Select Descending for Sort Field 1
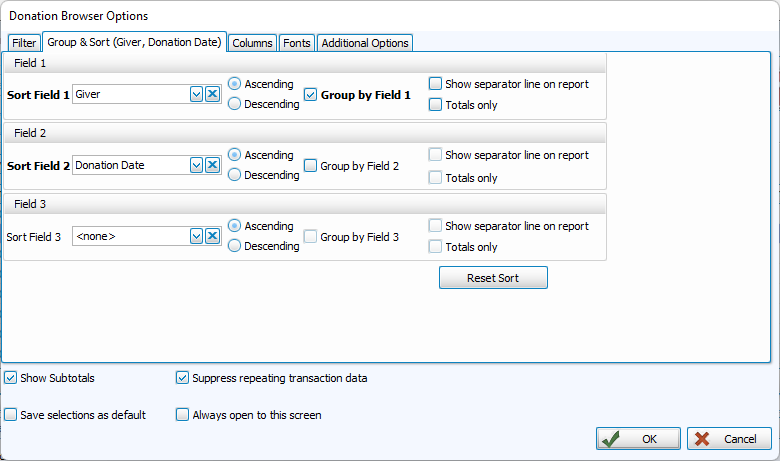 point(235,103)
